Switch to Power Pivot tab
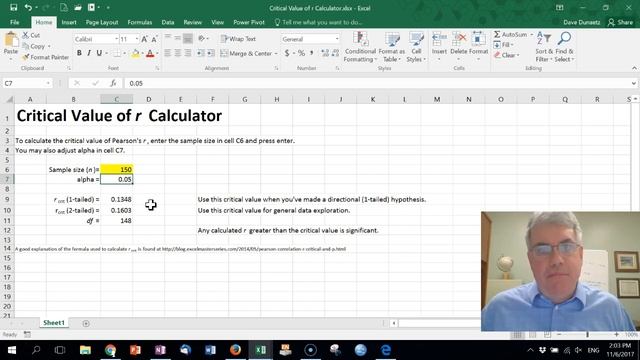The height and width of the screenshot is (360, 640). (249, 22)
